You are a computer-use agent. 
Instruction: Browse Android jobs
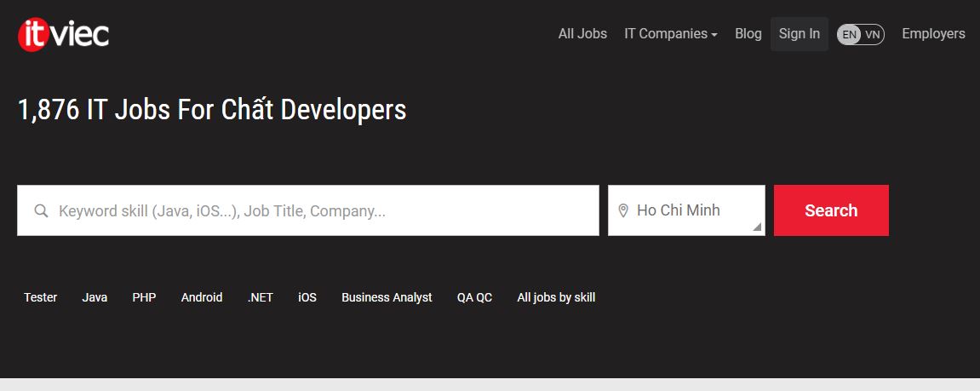(202, 297)
